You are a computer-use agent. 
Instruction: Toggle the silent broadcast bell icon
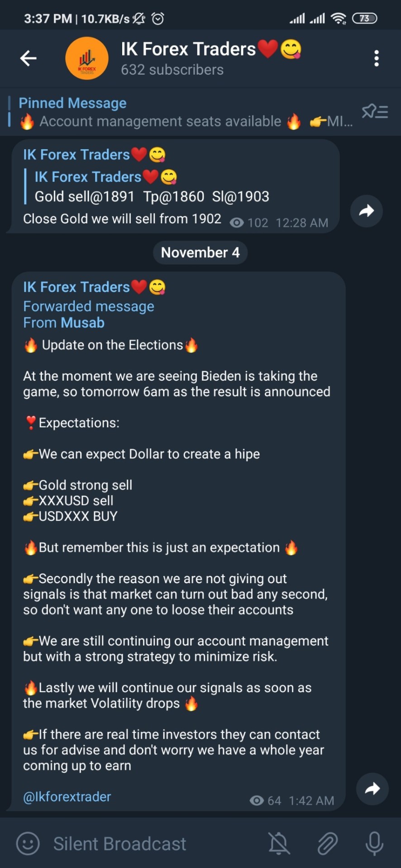coord(279,844)
